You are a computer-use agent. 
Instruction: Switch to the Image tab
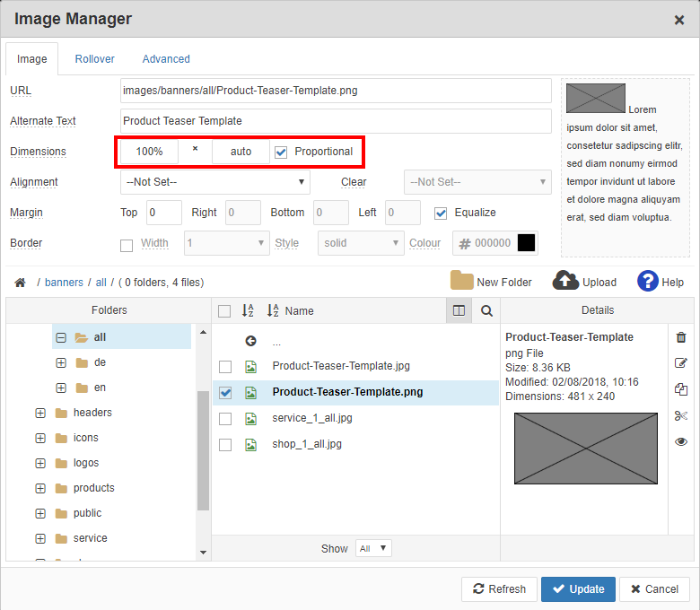click(x=31, y=59)
